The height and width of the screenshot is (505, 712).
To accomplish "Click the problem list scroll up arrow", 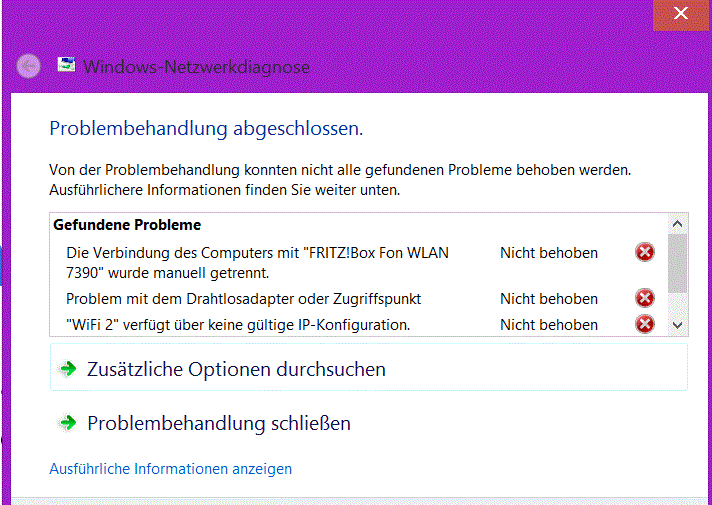I will pyautogui.click(x=678, y=225).
